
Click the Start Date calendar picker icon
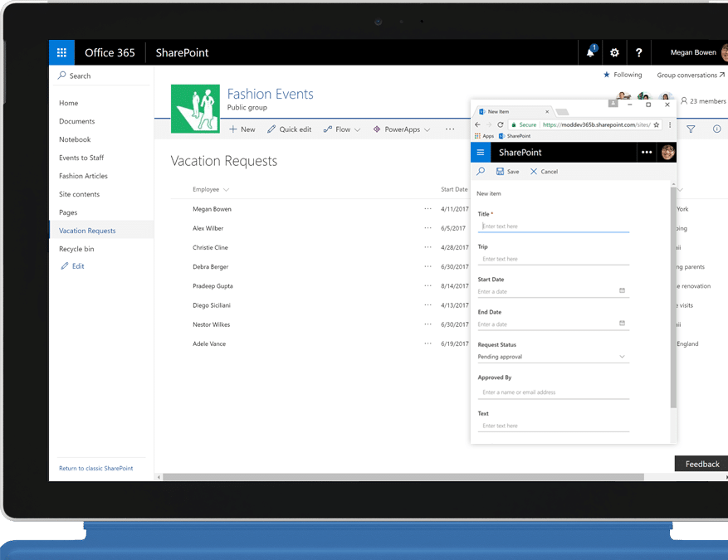click(622, 291)
